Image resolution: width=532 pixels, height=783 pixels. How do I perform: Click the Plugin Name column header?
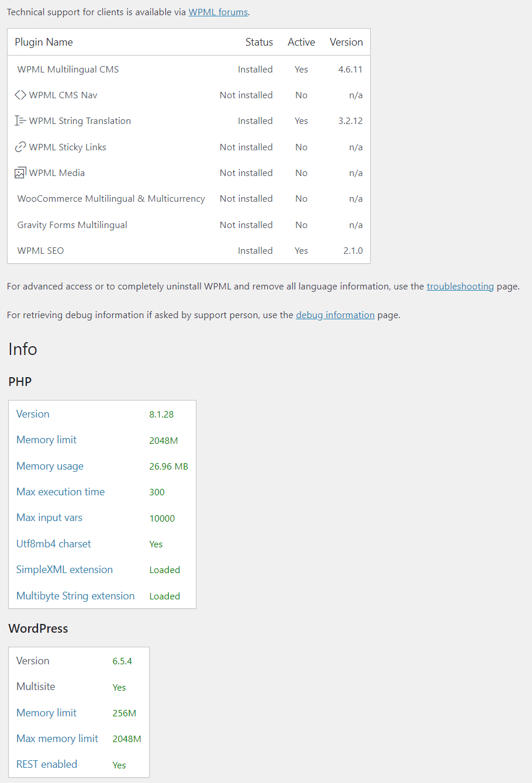[x=44, y=42]
